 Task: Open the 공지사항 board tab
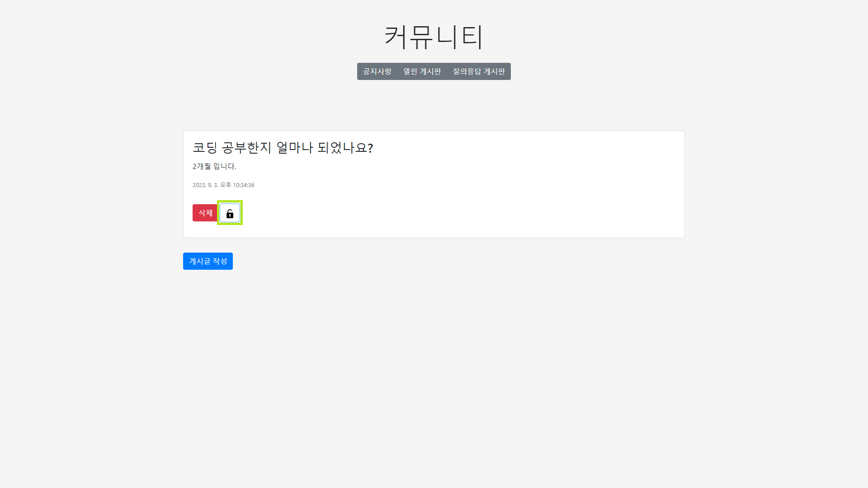(x=377, y=71)
